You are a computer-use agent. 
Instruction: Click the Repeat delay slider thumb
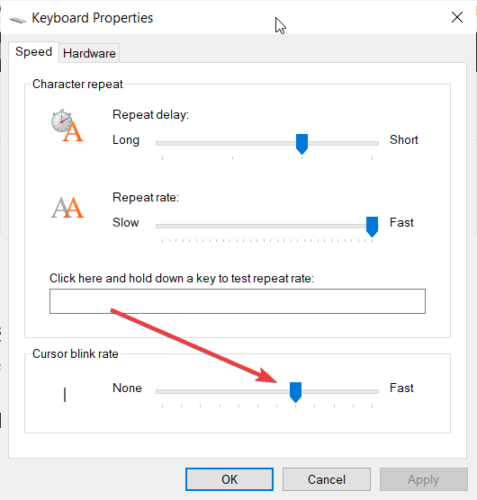(x=302, y=144)
